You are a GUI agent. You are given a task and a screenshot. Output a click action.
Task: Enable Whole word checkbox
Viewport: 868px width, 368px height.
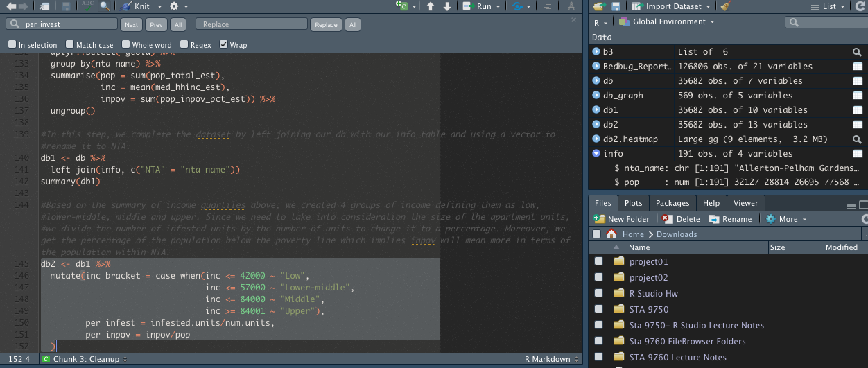coord(125,44)
